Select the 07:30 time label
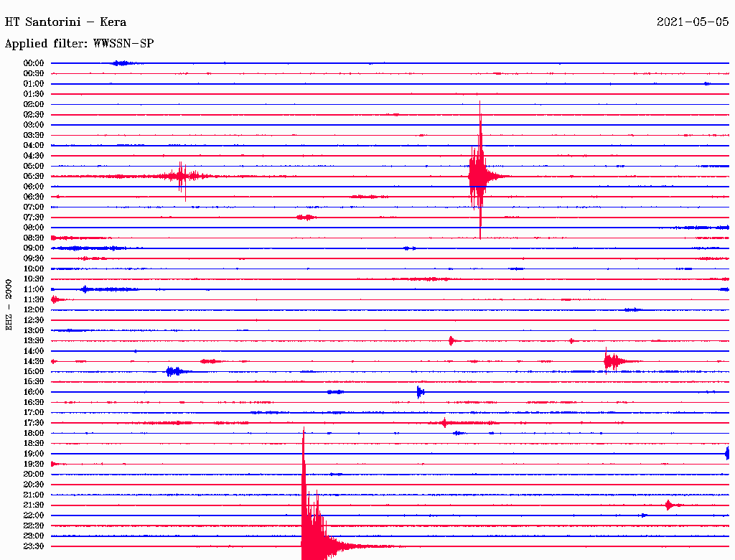This screenshot has width=735, height=560. [34, 217]
